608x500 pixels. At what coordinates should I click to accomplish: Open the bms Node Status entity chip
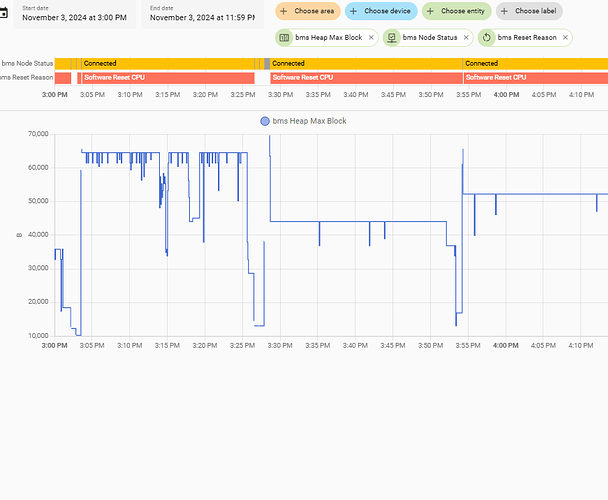point(428,38)
